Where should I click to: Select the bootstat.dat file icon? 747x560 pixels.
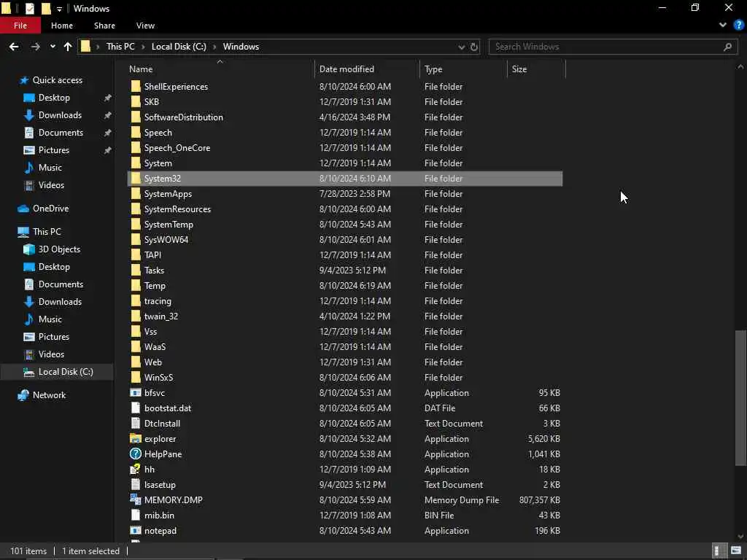click(x=136, y=408)
